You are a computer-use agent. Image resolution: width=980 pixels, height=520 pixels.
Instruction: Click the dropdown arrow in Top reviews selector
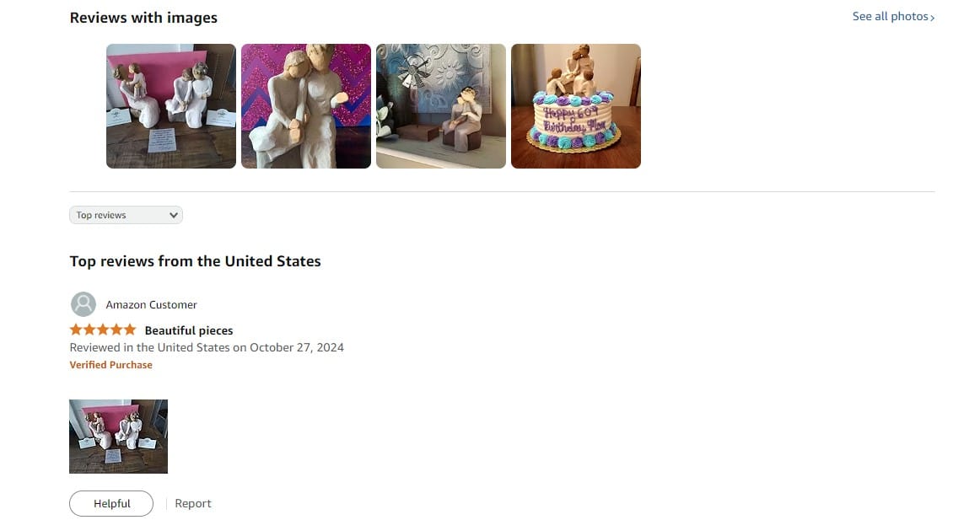[x=173, y=216]
